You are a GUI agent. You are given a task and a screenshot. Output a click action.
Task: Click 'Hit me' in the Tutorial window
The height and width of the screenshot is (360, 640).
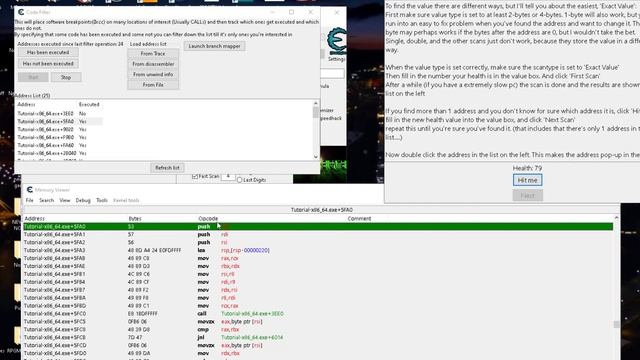(527, 180)
